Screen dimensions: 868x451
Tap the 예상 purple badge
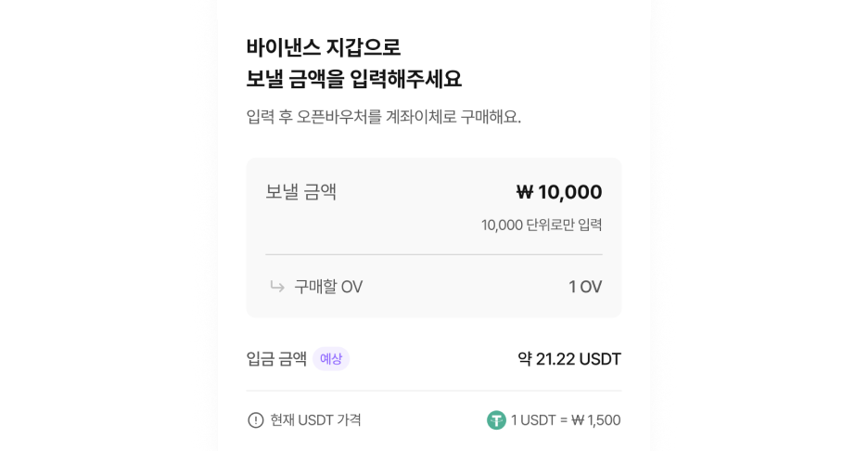coord(331,359)
